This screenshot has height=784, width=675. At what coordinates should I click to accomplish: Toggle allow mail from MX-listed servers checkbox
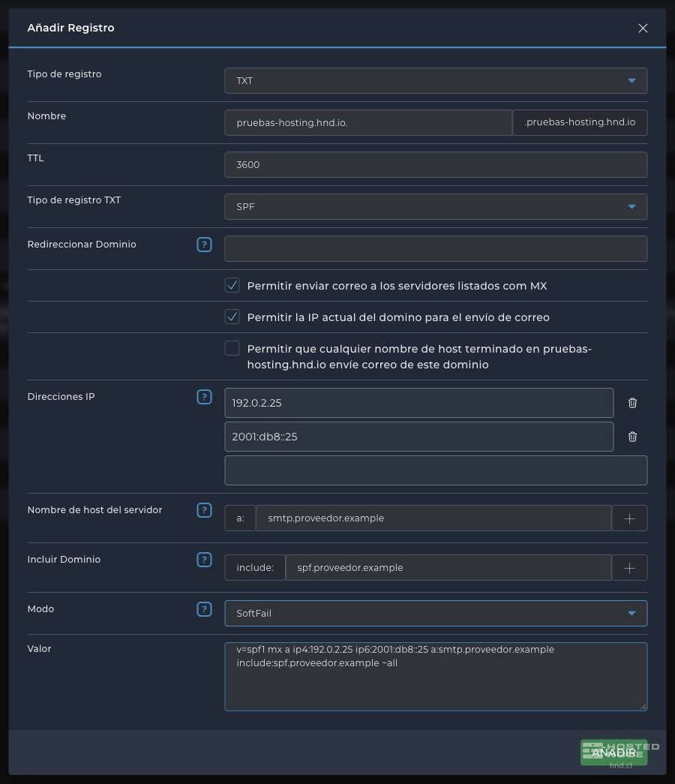(232, 286)
